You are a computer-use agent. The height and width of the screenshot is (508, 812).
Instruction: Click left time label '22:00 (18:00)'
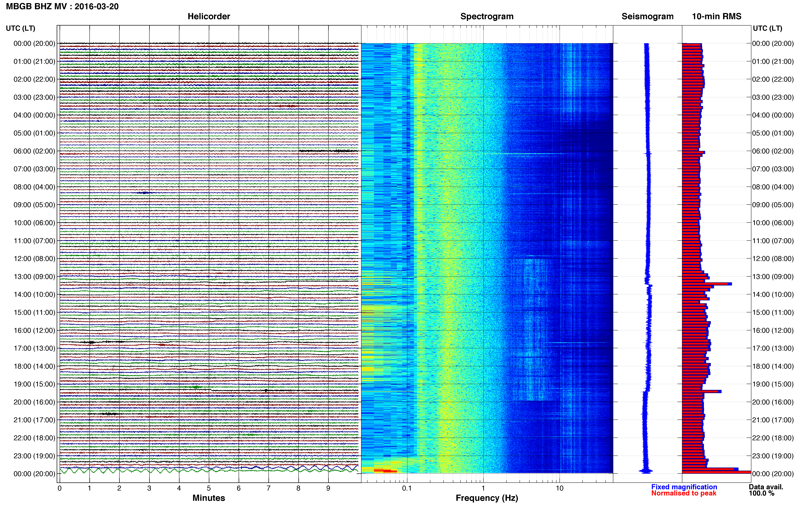pos(34,438)
